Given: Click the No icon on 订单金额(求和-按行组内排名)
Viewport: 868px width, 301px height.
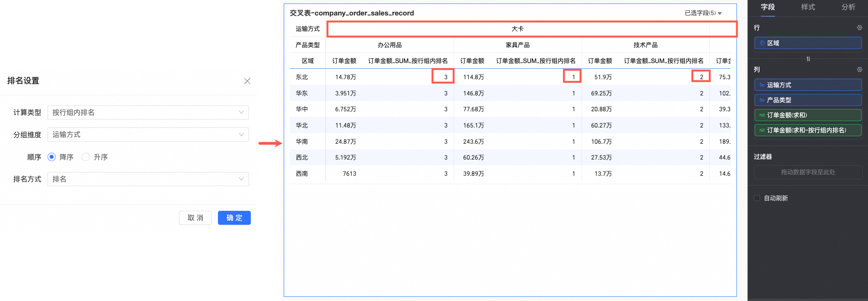Looking at the screenshot, I should pos(762,130).
